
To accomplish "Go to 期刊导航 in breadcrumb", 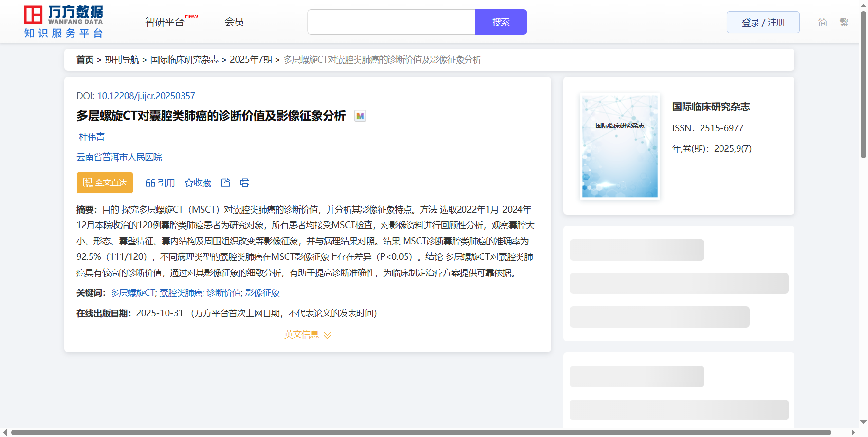I will coord(122,59).
